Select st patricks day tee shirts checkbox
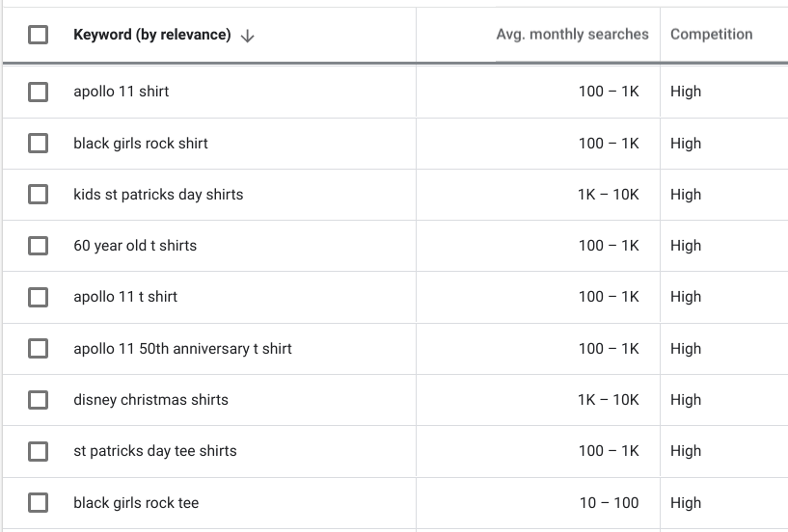The width and height of the screenshot is (788, 532). [x=39, y=451]
